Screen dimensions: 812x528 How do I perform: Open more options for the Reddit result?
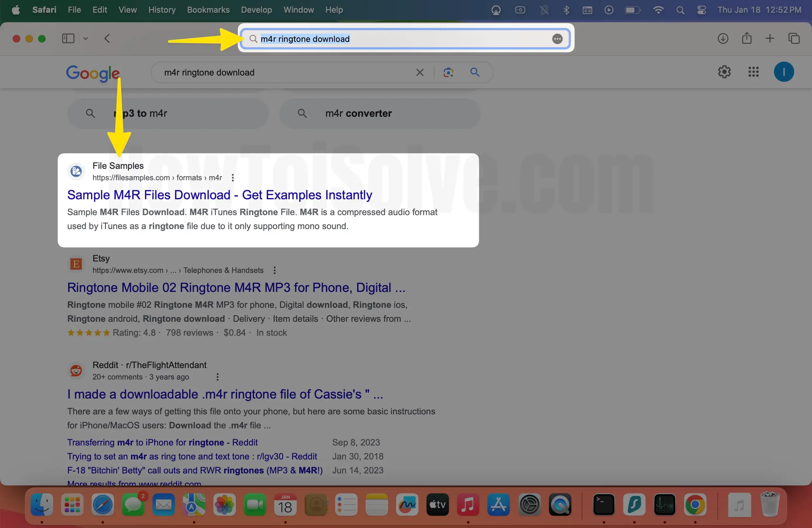[x=218, y=377]
